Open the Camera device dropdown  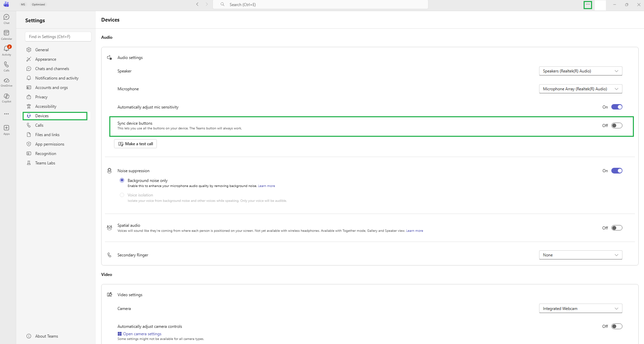(581, 309)
